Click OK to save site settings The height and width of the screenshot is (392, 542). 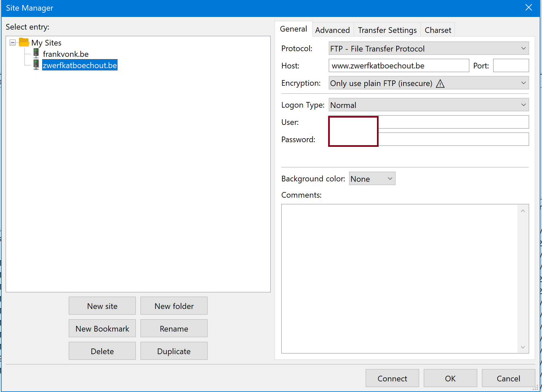coord(450,378)
